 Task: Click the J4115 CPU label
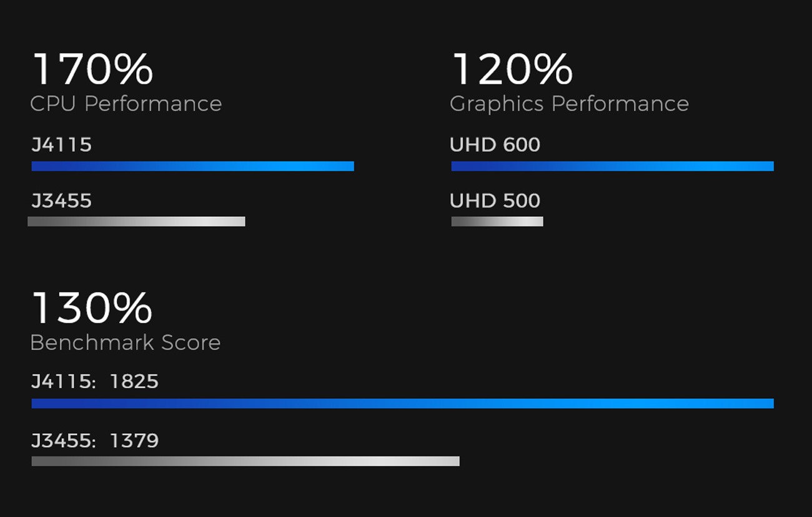tap(62, 145)
